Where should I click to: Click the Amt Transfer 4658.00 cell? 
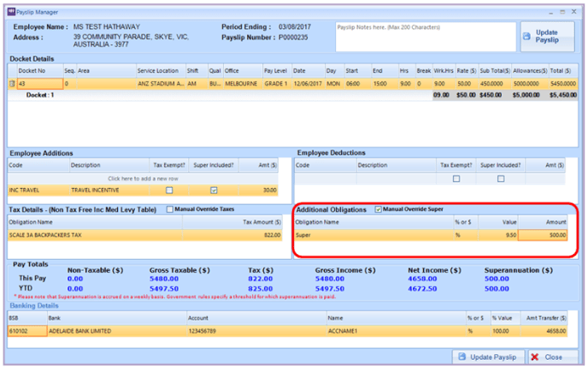click(544, 331)
